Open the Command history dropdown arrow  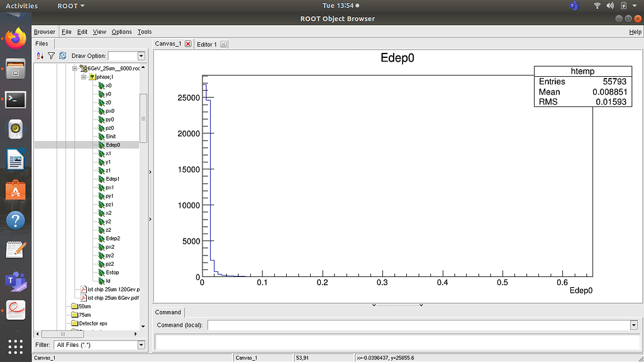[x=634, y=325]
